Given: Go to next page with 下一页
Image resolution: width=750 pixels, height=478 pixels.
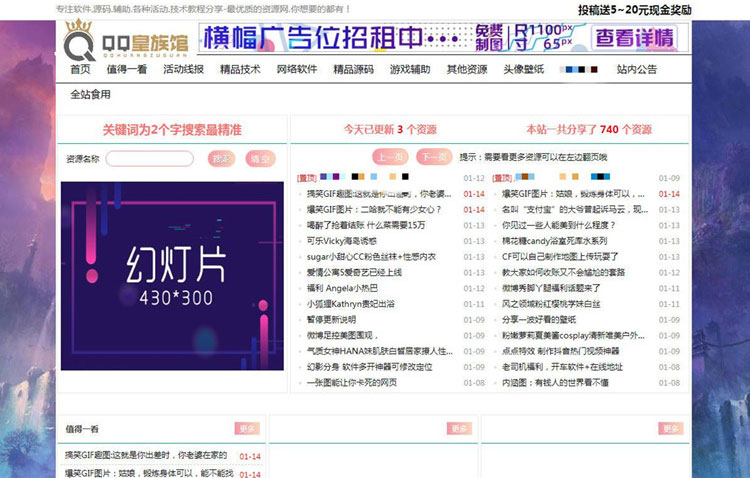Looking at the screenshot, I should coord(432,157).
